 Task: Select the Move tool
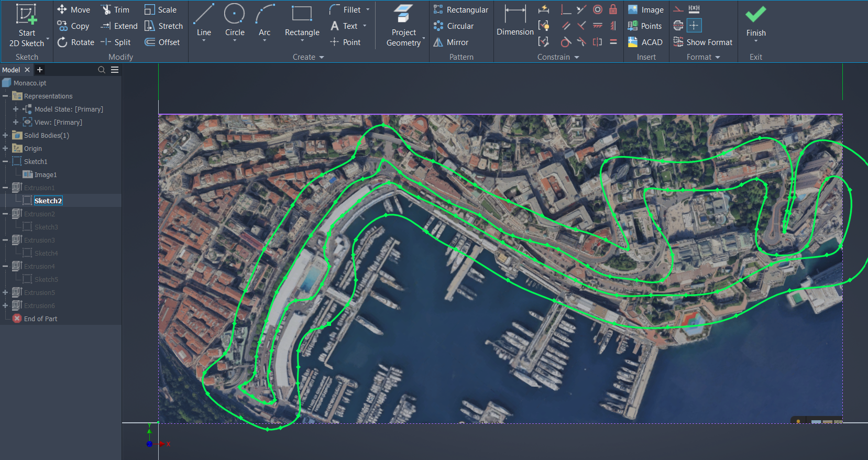73,9
